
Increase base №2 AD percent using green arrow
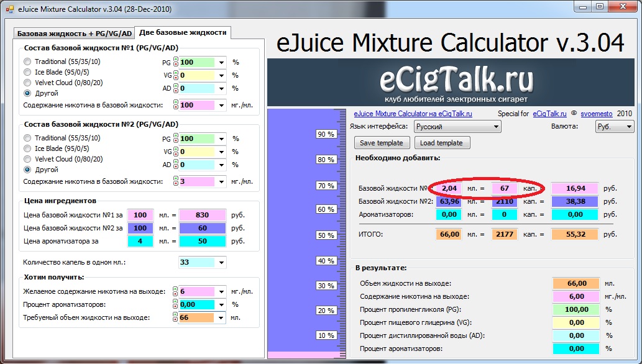[176, 163]
